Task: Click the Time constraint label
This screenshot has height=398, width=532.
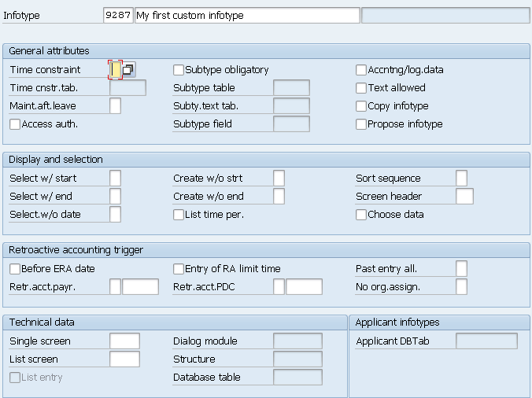Action: (45, 70)
